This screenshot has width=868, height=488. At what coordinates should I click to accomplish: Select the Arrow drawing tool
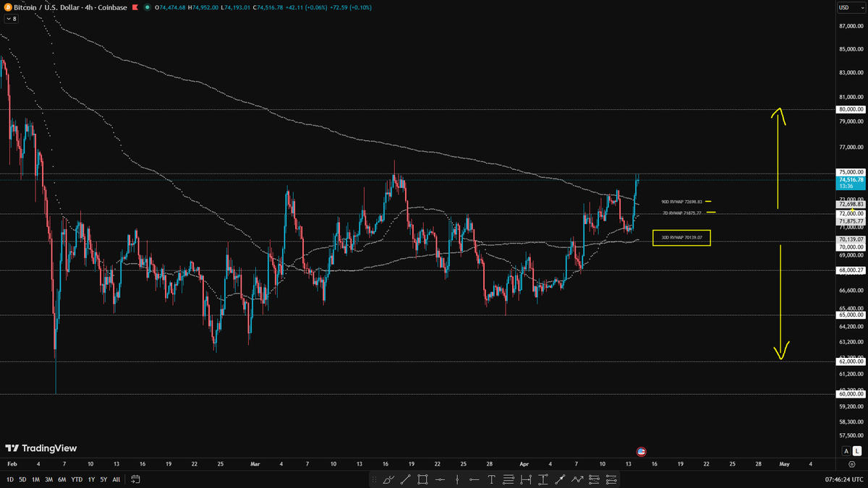561,479
